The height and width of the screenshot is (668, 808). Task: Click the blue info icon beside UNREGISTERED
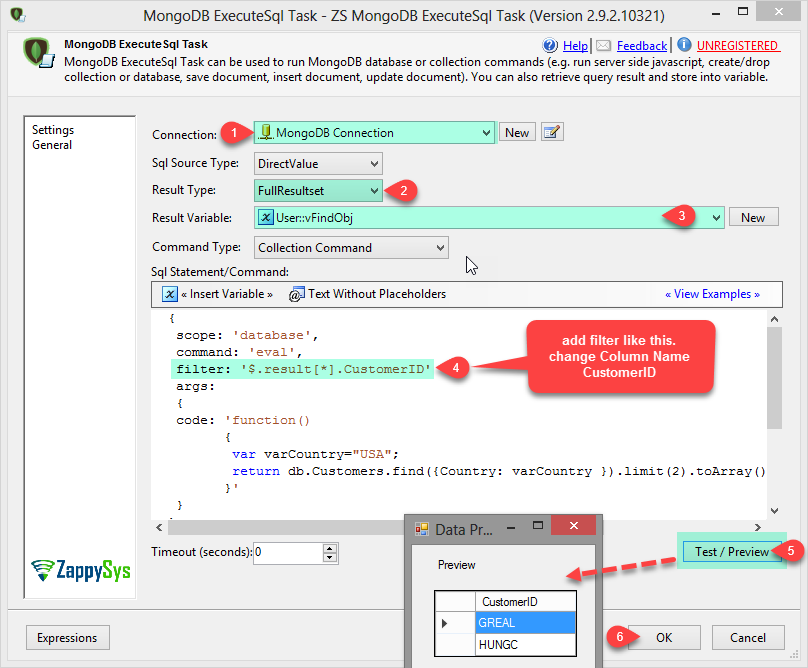coord(684,45)
